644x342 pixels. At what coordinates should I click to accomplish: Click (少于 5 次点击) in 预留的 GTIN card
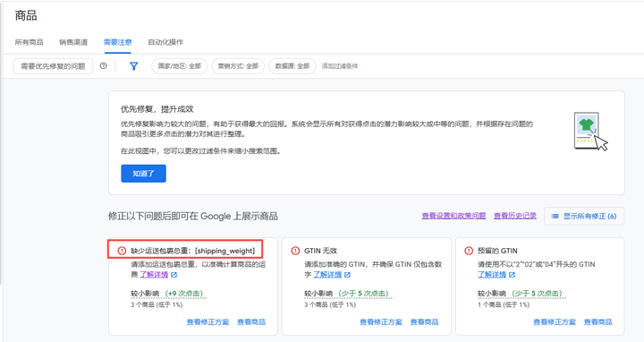pos(537,294)
